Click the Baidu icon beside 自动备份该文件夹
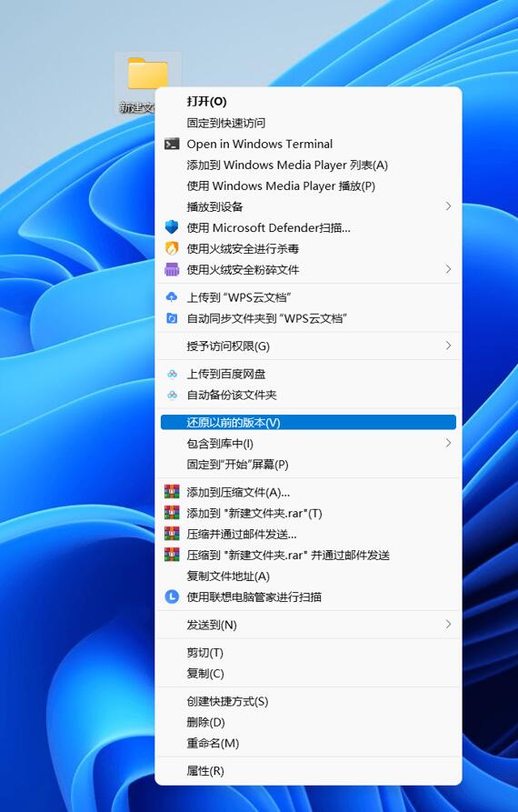This screenshot has width=518, height=812. (x=173, y=396)
